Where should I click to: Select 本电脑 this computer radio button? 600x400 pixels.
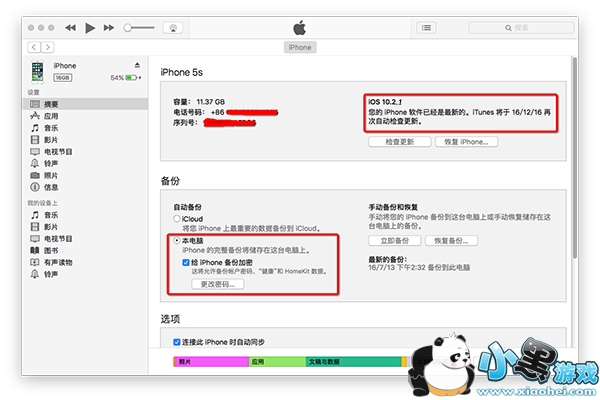[x=177, y=240]
